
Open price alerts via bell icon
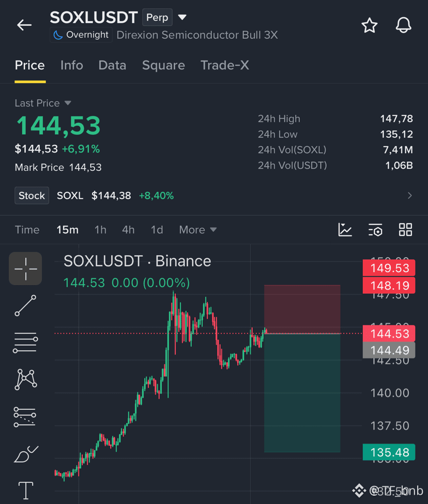(x=403, y=25)
